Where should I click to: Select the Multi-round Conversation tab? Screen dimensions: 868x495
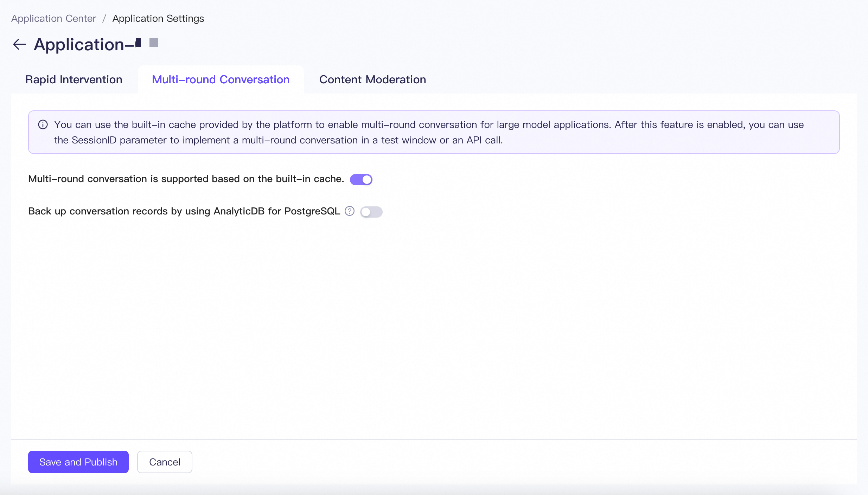[x=221, y=79]
